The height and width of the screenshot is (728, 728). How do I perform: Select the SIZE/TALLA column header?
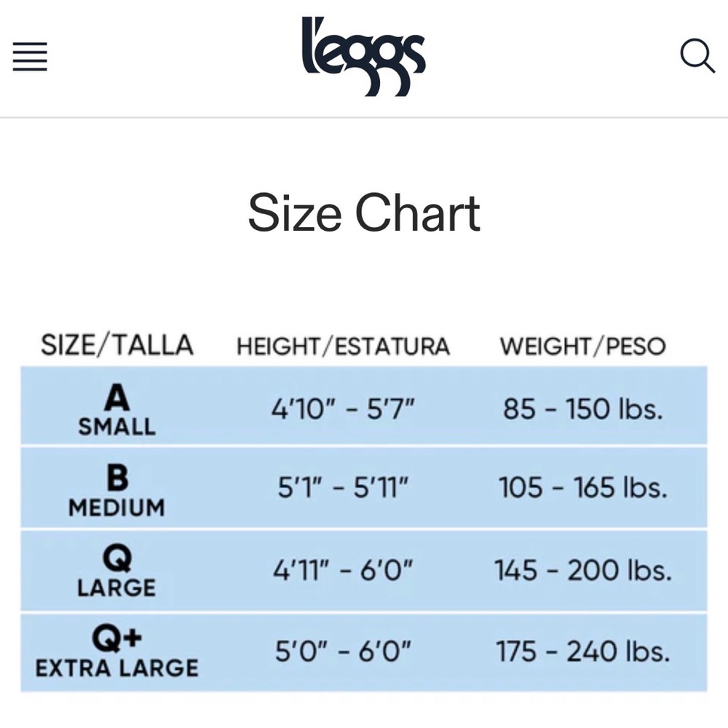point(117,345)
